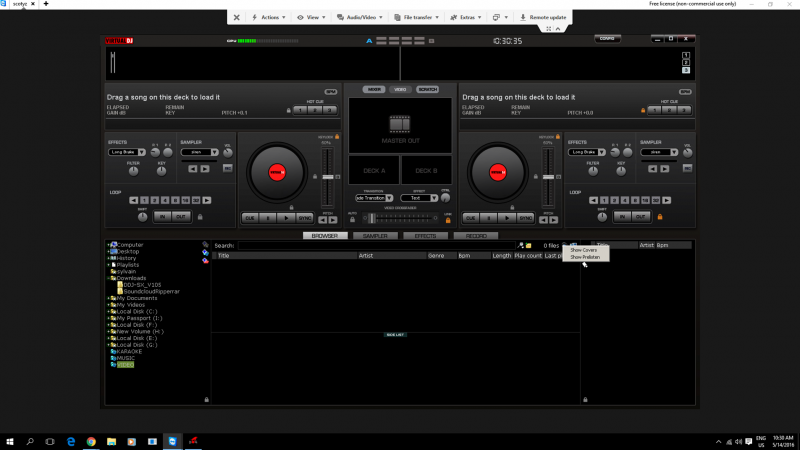Expand the Local Disk (C:) node

tap(109, 311)
